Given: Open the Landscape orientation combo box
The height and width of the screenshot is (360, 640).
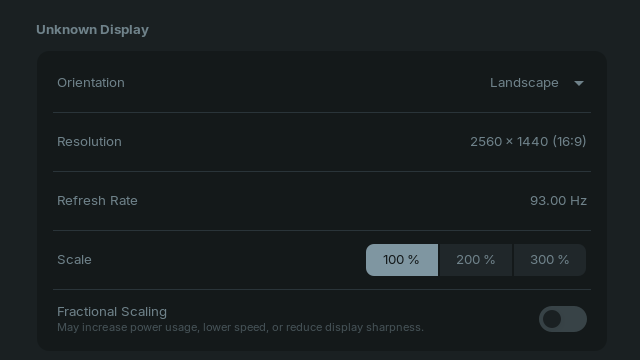Looking at the screenshot, I should 537,83.
